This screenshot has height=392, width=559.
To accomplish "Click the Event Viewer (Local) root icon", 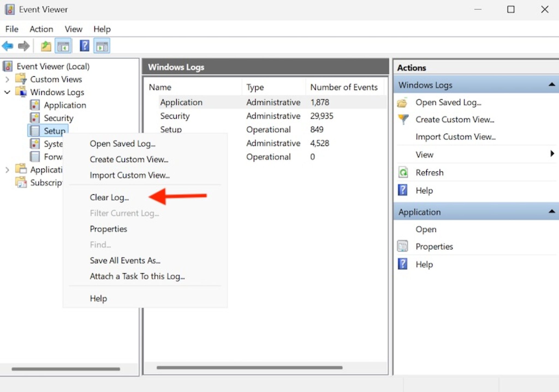I will (8, 66).
